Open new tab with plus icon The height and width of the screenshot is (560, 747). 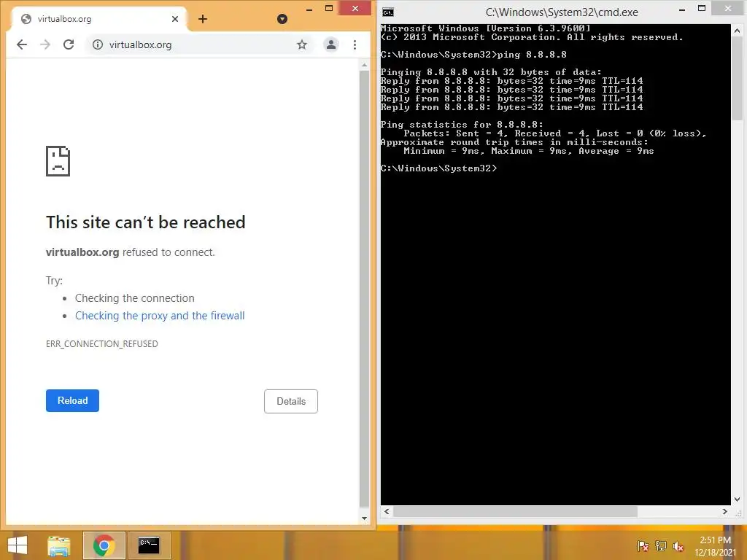click(203, 19)
